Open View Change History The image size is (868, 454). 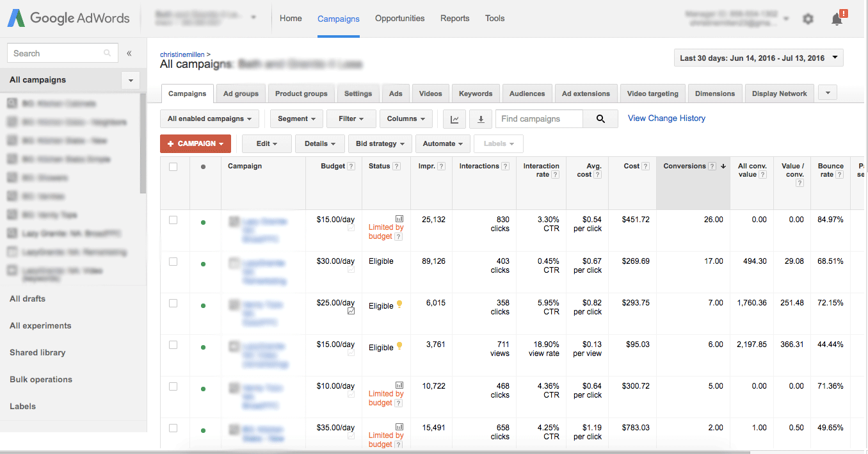click(x=666, y=118)
